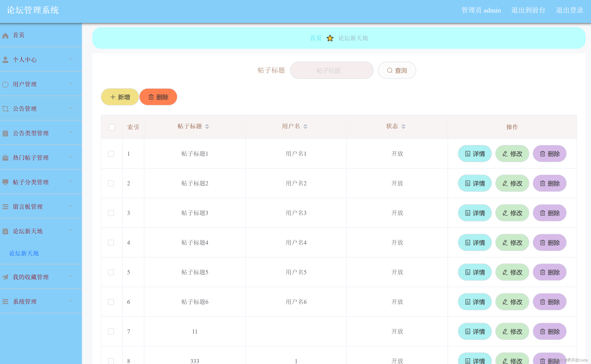Click the power icon next to 用户管理
Image resolution: width=591 pixels, height=364 pixels.
5,84
